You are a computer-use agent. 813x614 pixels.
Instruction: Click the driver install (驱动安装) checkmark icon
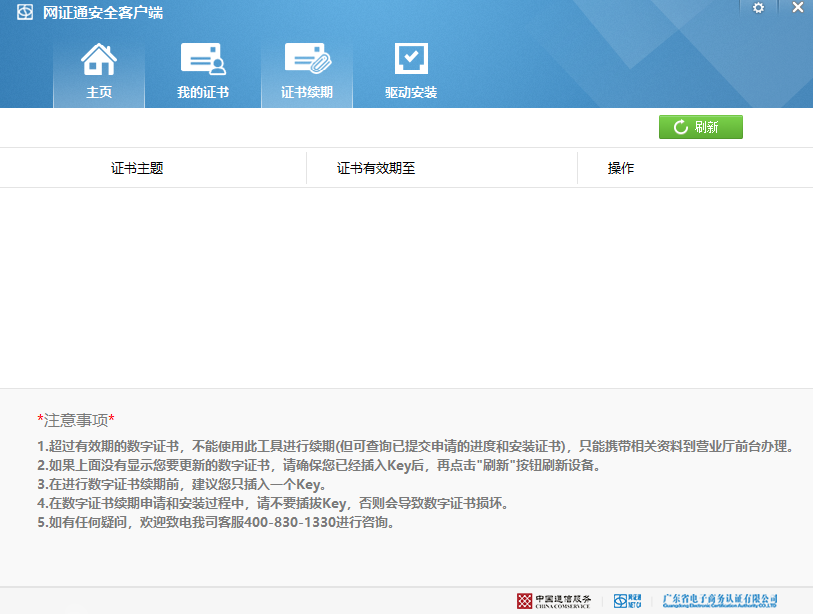[411, 59]
